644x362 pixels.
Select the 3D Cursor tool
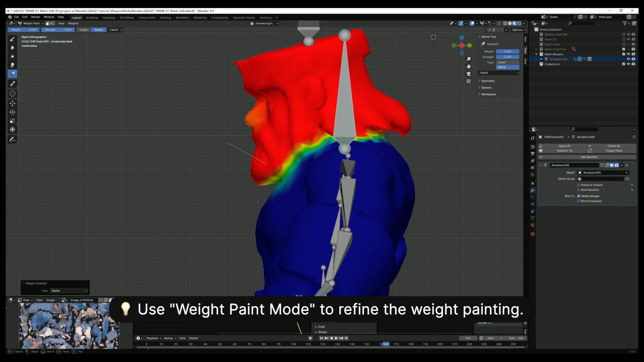pyautogui.click(x=12, y=94)
